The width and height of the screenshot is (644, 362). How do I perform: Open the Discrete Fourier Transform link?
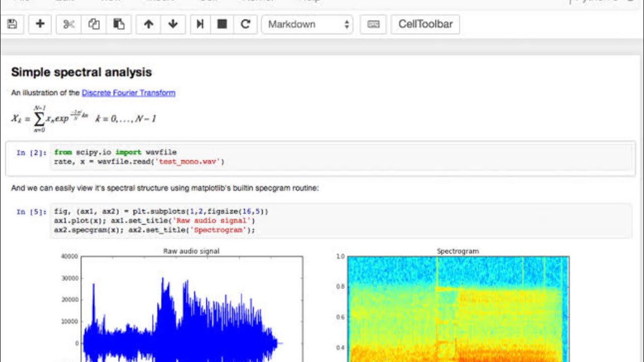pos(128,93)
